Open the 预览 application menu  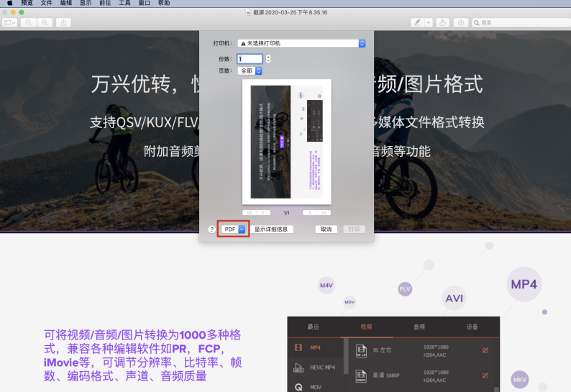coord(27,3)
